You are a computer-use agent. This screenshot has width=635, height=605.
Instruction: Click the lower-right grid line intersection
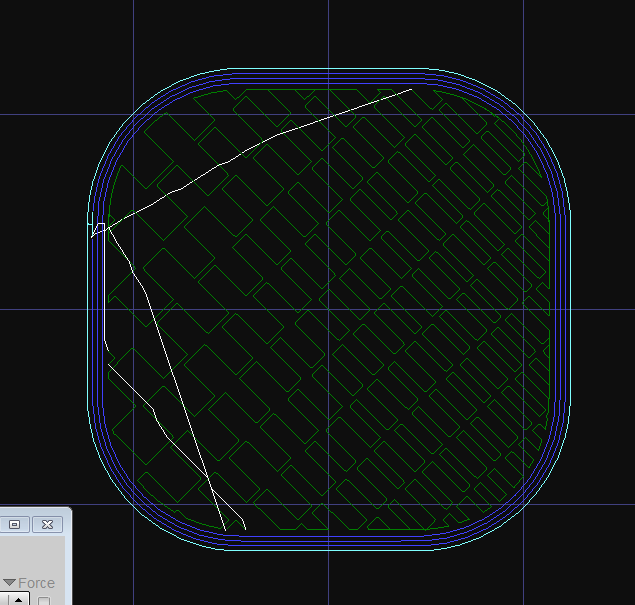pyautogui.click(x=524, y=504)
